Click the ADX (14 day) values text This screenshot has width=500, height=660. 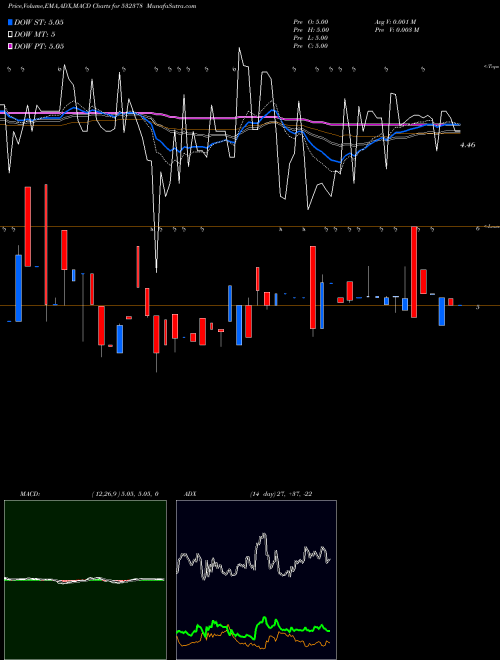click(281, 494)
